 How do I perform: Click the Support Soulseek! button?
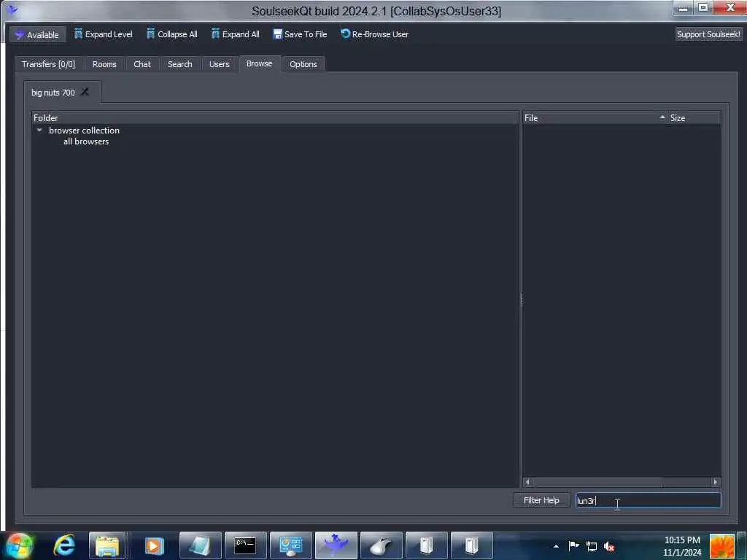tap(708, 34)
